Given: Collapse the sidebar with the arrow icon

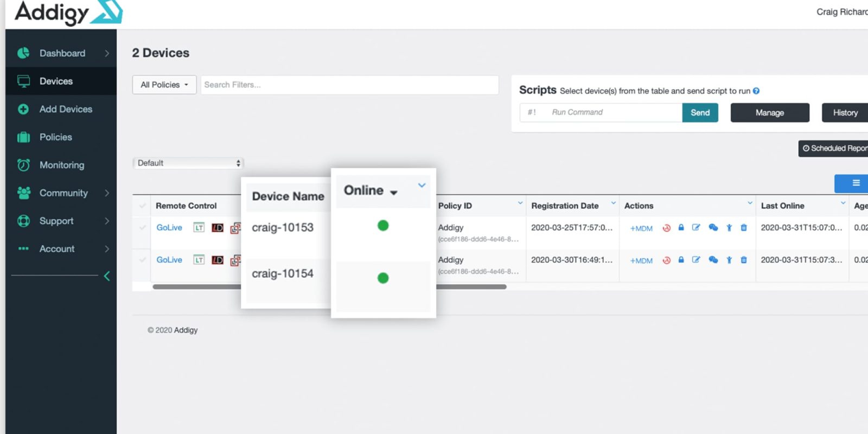Looking at the screenshot, I should tap(107, 276).
